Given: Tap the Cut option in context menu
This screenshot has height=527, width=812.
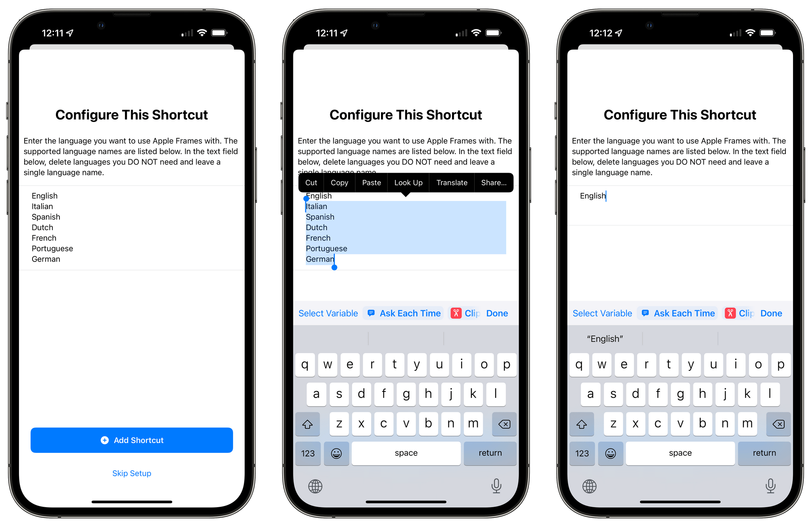Looking at the screenshot, I should tap(310, 182).
